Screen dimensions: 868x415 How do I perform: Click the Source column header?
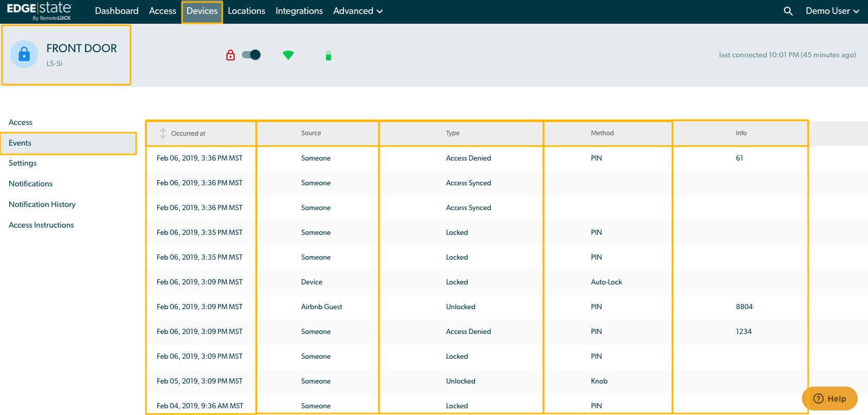[x=311, y=133]
